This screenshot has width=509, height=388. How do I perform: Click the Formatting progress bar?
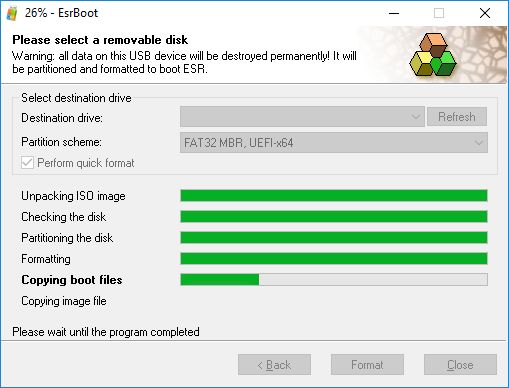pyautogui.click(x=334, y=259)
